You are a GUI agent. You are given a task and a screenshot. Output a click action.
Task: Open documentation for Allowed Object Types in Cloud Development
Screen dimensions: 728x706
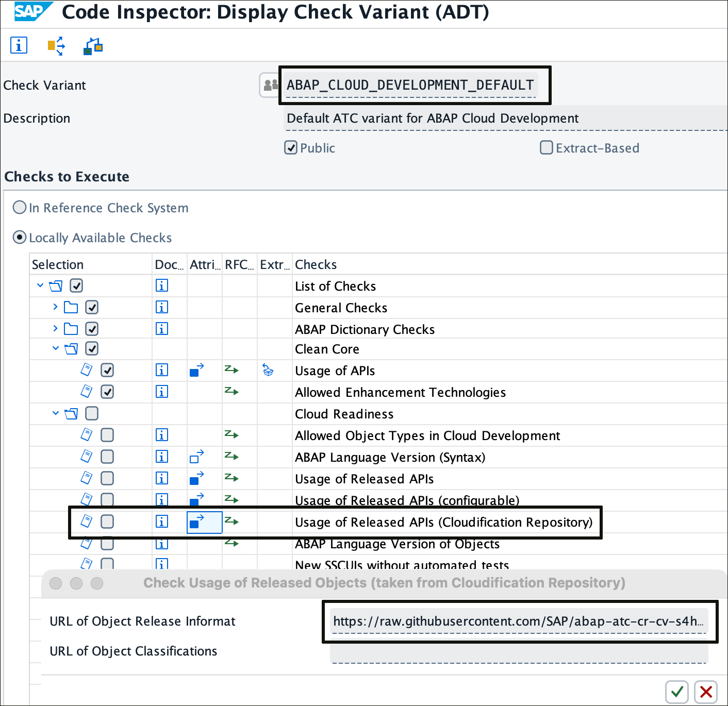tap(162, 435)
